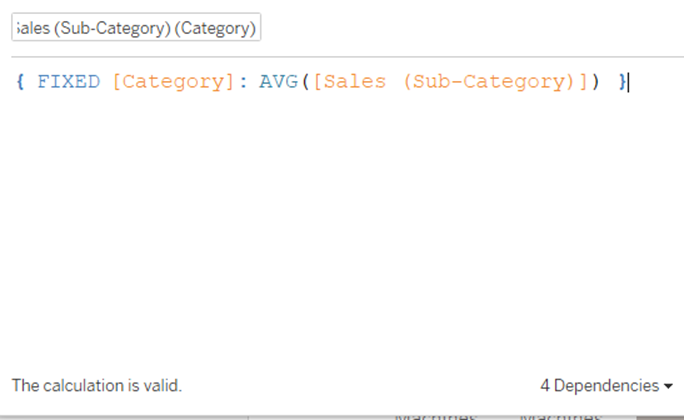Click the caret arrow beside Dependencies
This screenshot has height=420, width=684.
click(x=668, y=386)
